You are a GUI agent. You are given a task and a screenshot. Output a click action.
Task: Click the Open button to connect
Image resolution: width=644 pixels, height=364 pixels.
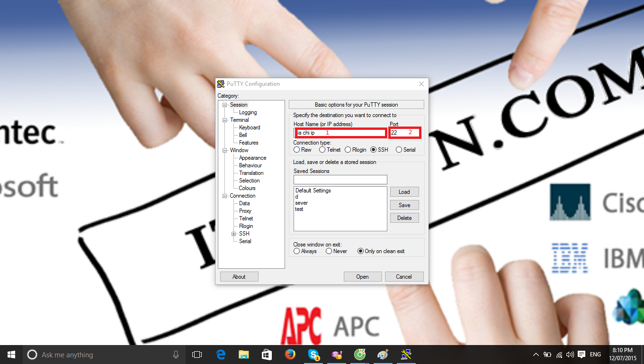click(362, 277)
